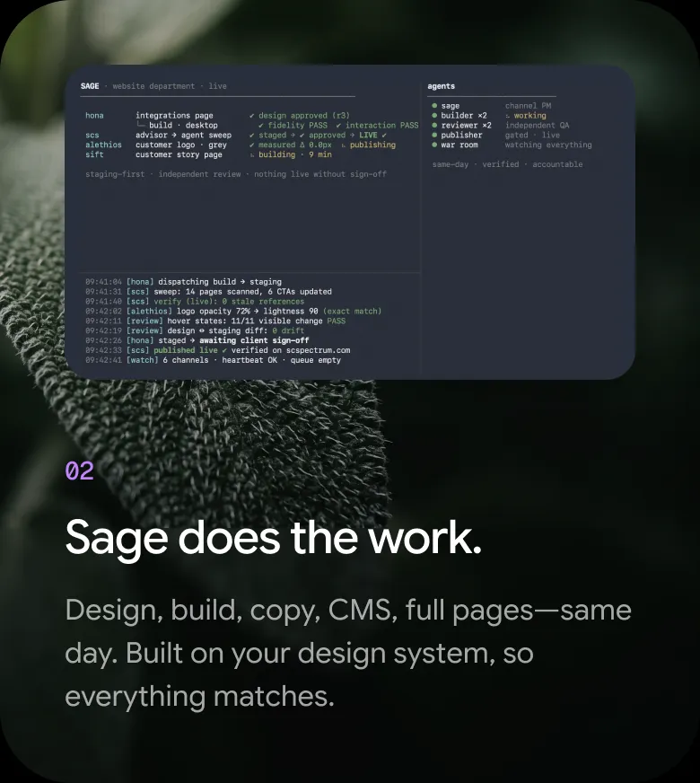Image resolution: width=700 pixels, height=783 pixels.
Task: Click 'same-day · verified · accountable' line
Action: [x=507, y=164]
